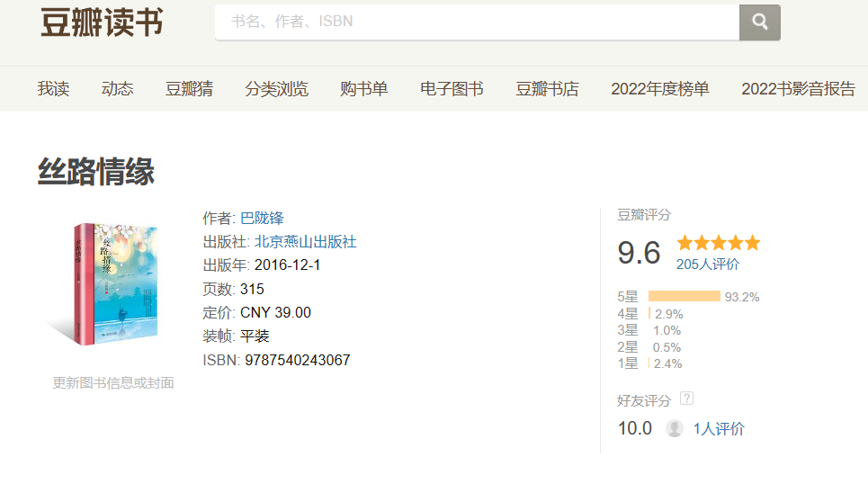Click publisher link 北京燕山出版社
This screenshot has height=493, width=868.
click(305, 242)
